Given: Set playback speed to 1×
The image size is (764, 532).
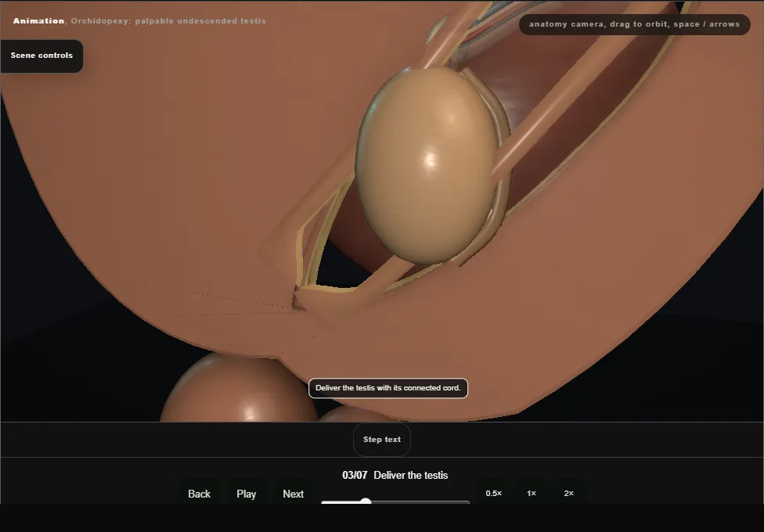Looking at the screenshot, I should coord(532,493).
